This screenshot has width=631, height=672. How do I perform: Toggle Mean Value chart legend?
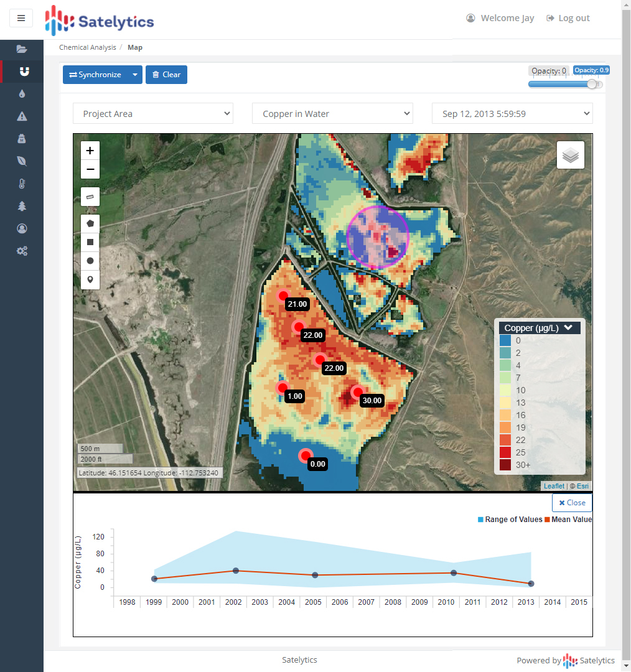click(568, 520)
